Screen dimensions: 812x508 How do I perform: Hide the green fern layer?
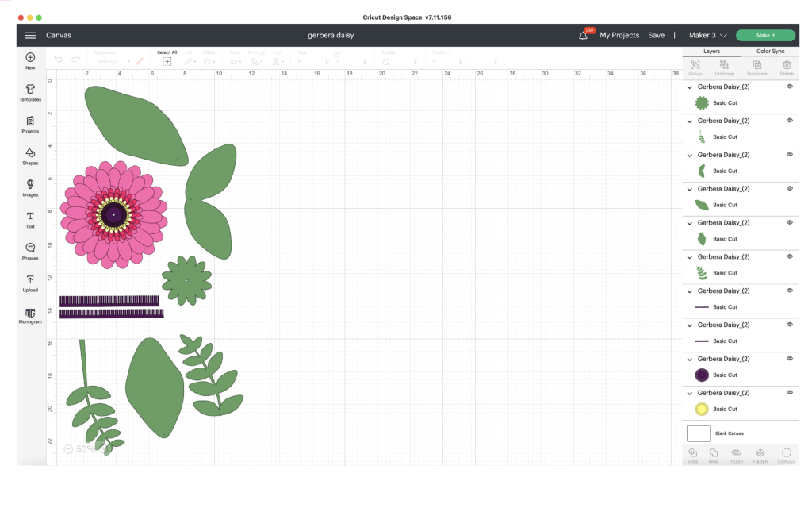coord(790,256)
